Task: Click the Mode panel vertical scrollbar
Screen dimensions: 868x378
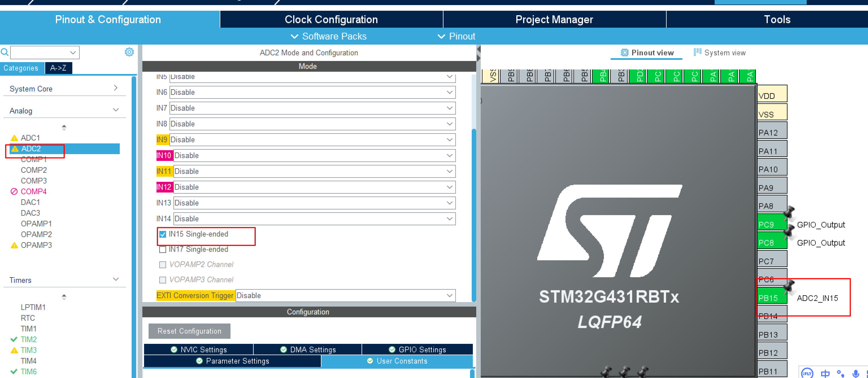Action: tap(474, 215)
